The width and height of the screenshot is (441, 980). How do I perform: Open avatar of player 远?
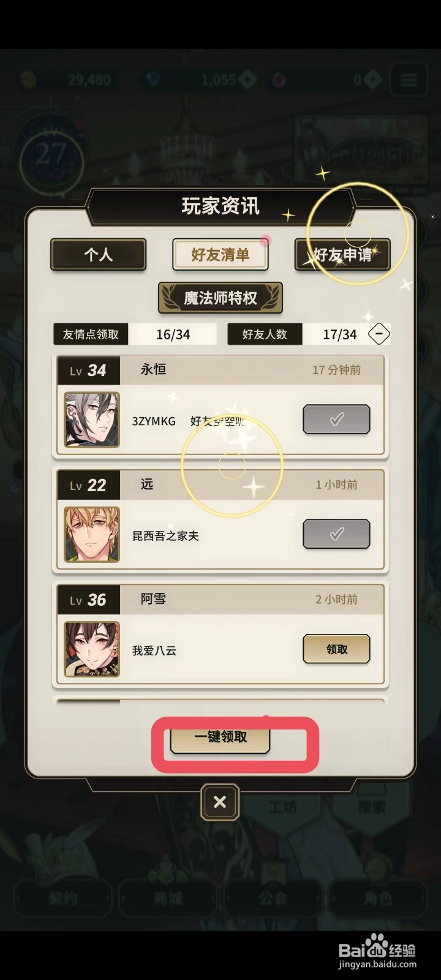[x=92, y=534]
